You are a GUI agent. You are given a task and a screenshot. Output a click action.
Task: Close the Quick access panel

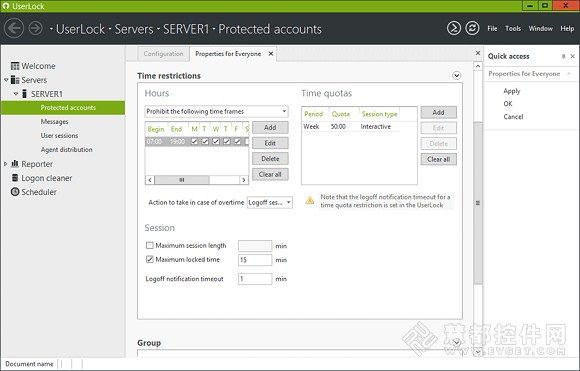pos(573,56)
